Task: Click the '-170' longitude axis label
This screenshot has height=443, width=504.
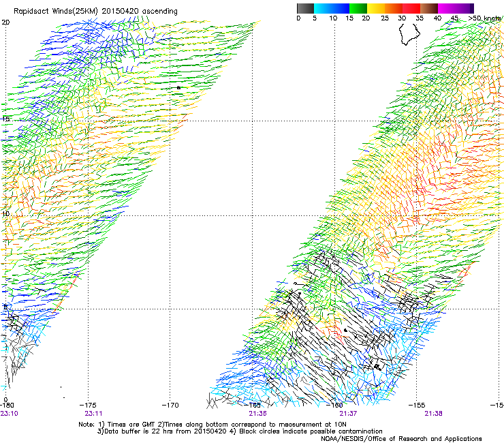Action: [170, 406]
